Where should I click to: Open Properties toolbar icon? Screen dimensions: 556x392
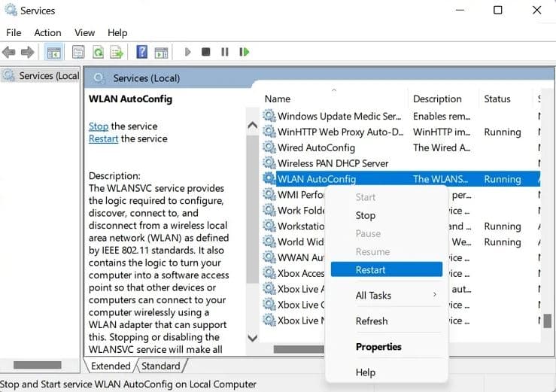(78, 52)
